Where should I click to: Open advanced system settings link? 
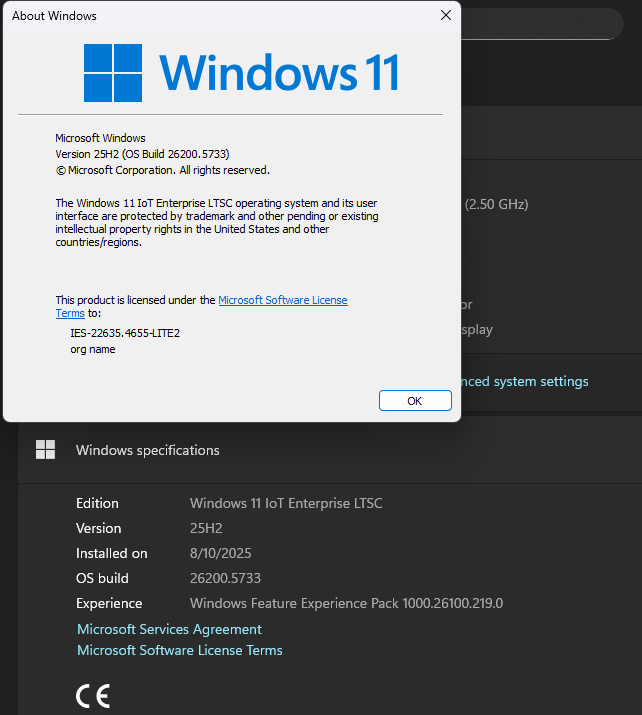pos(525,381)
